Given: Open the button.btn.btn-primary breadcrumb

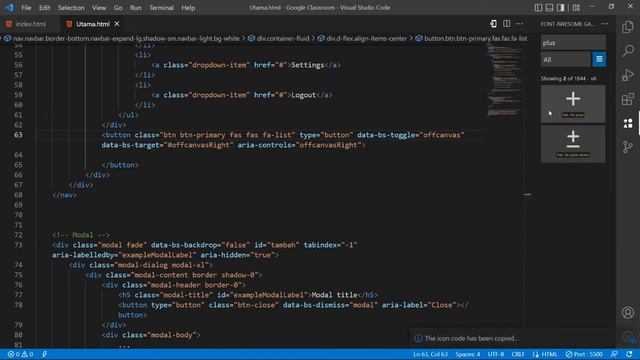Looking at the screenshot, I should point(476,38).
